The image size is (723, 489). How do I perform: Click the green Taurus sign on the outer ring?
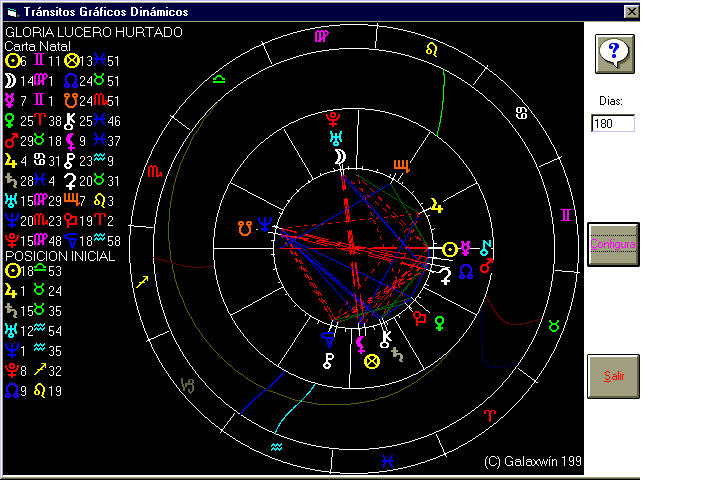point(553,326)
